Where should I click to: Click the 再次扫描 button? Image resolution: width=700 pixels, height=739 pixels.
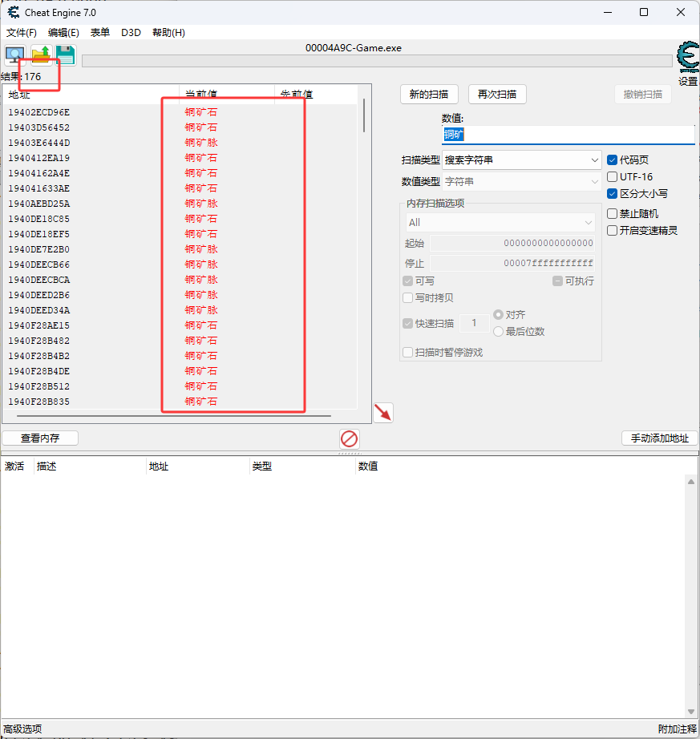point(497,95)
